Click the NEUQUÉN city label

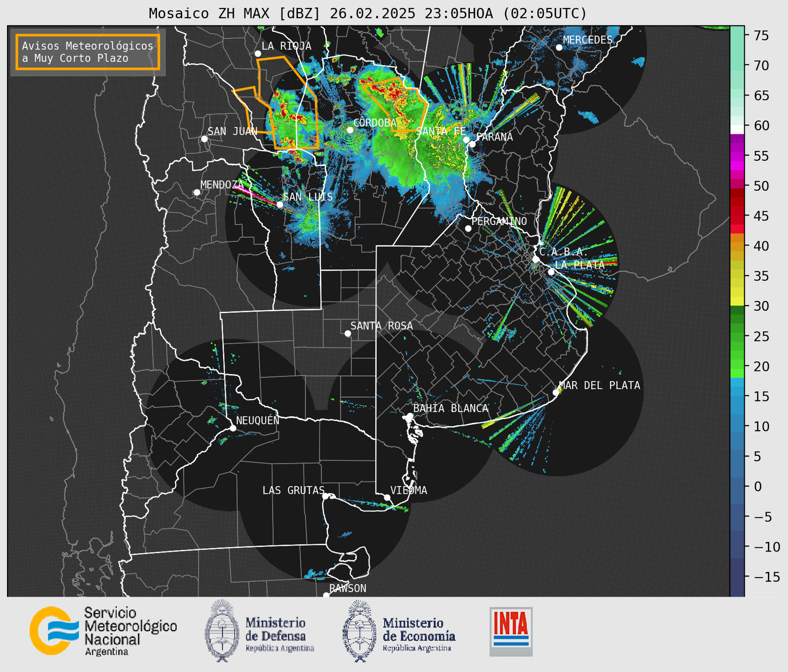258,420
